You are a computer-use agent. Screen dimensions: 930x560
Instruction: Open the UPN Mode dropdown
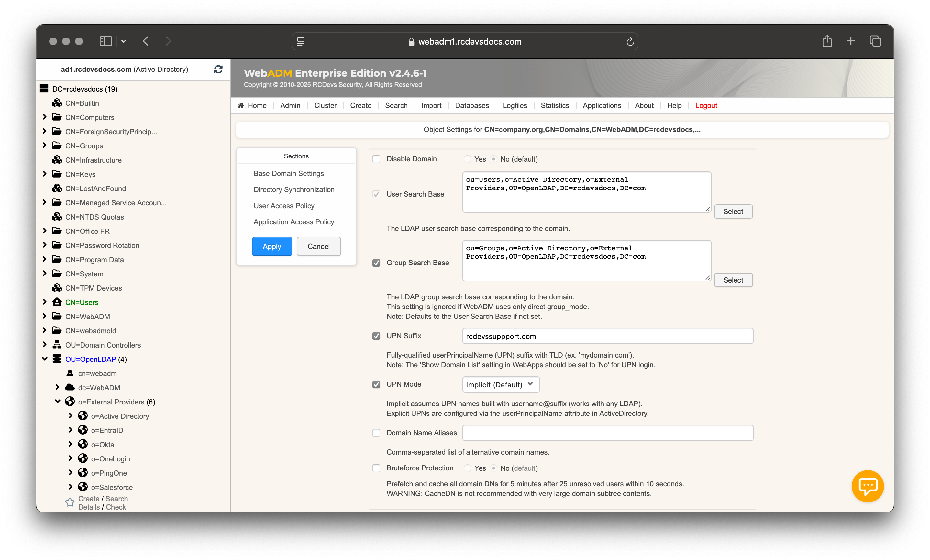click(501, 384)
